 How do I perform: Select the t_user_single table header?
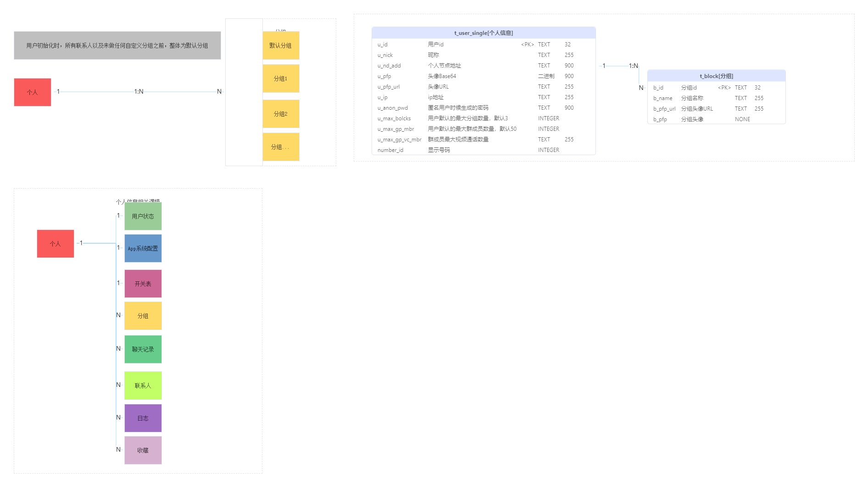[x=484, y=33]
